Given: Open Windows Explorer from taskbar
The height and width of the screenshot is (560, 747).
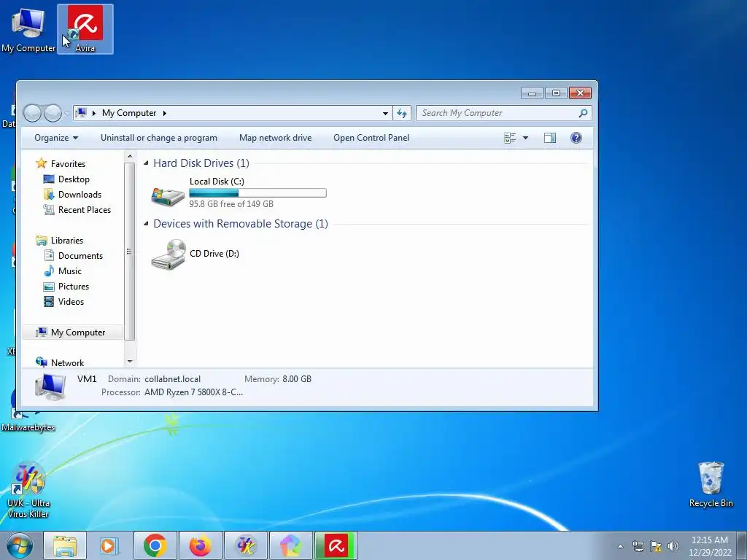Looking at the screenshot, I should (65, 545).
